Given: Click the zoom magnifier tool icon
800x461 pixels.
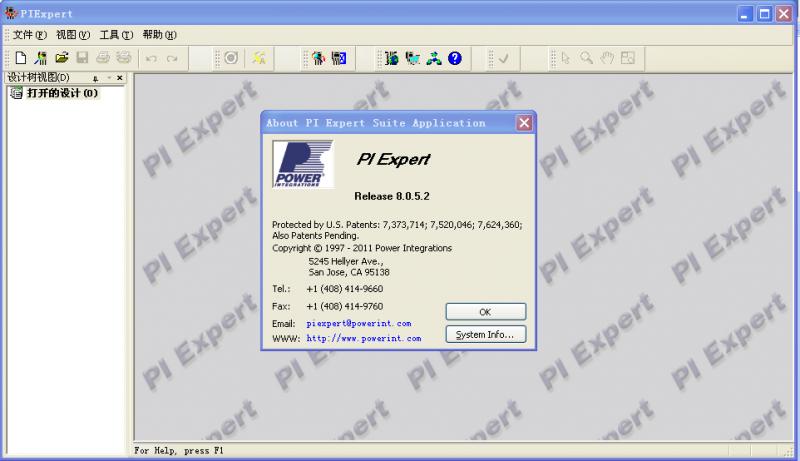Looking at the screenshot, I should [587, 58].
